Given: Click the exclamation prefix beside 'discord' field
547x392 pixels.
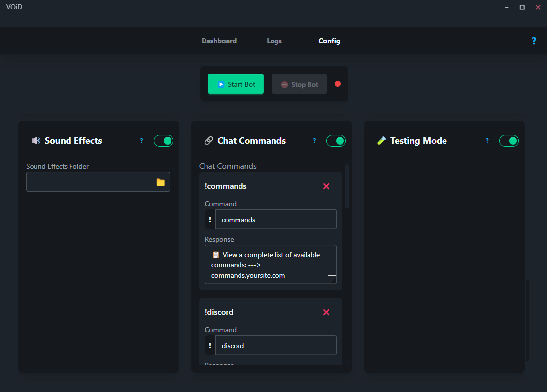Looking at the screenshot, I should pos(210,345).
